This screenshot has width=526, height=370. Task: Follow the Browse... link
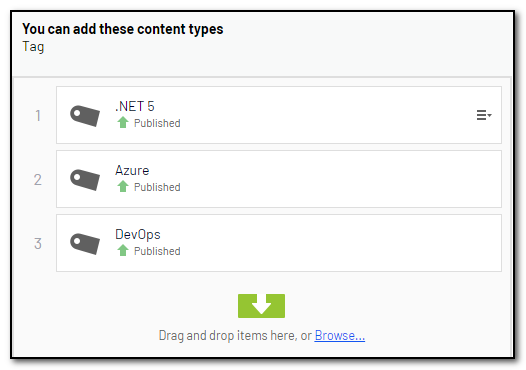point(339,335)
